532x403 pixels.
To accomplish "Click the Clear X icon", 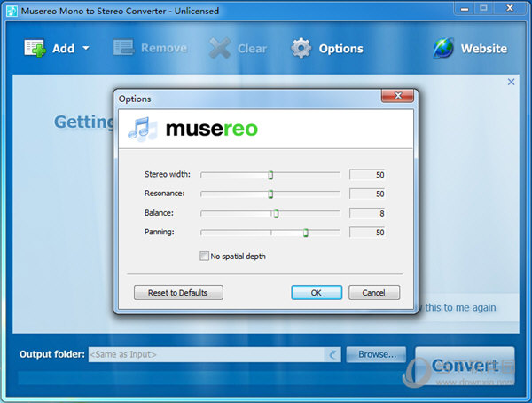I will (x=220, y=48).
